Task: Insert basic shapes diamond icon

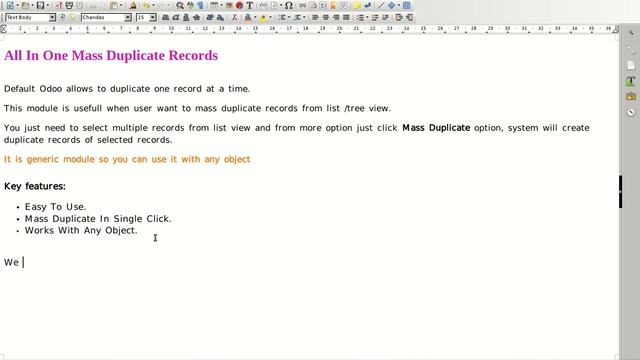Action: coord(391,5)
